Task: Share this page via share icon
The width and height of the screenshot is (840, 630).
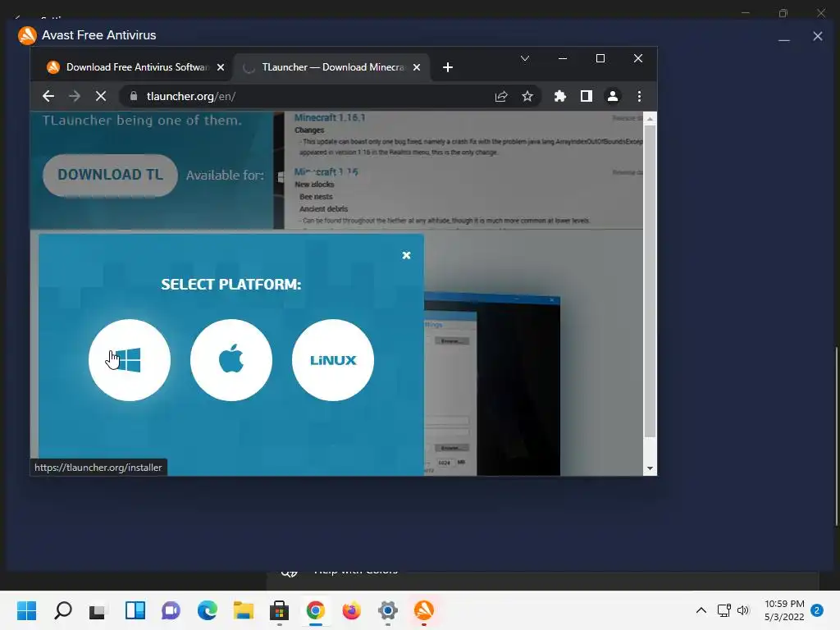Action: pos(501,97)
